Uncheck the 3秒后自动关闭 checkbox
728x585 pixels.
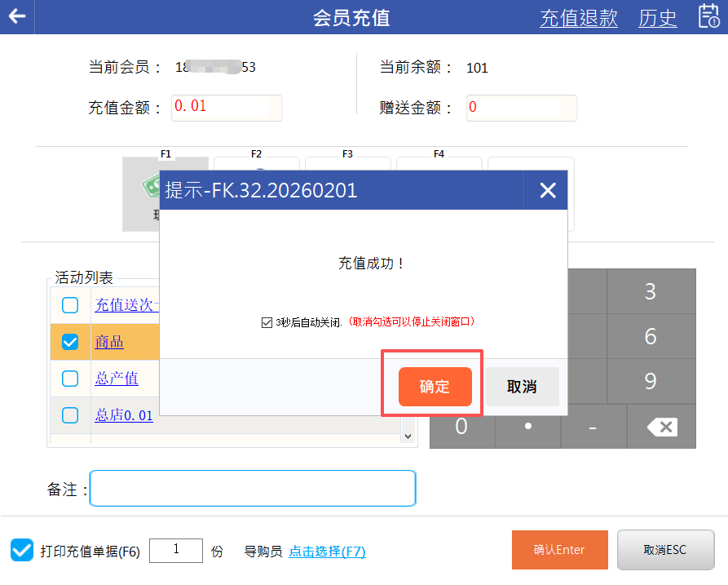pos(267,322)
